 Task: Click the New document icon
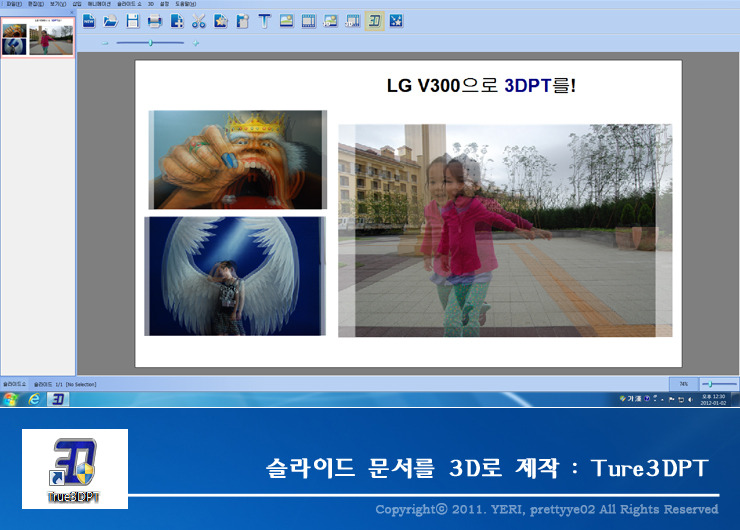click(x=89, y=21)
